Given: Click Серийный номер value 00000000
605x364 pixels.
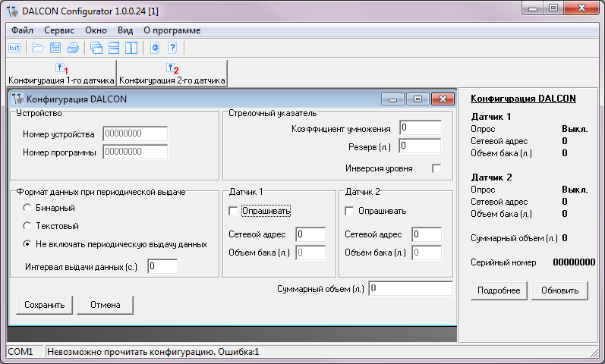Looking at the screenshot, I should 574,262.
